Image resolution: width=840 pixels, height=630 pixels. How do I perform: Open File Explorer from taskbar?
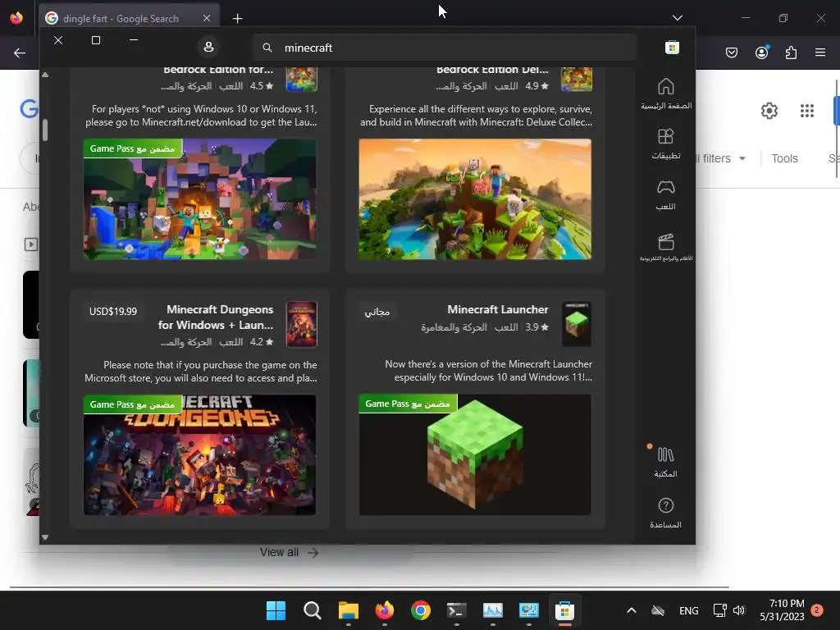point(348,610)
